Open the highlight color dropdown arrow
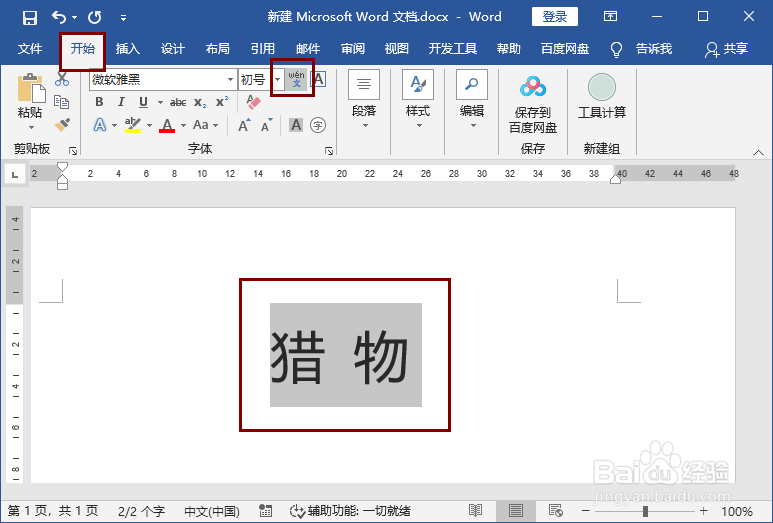 pos(149,126)
